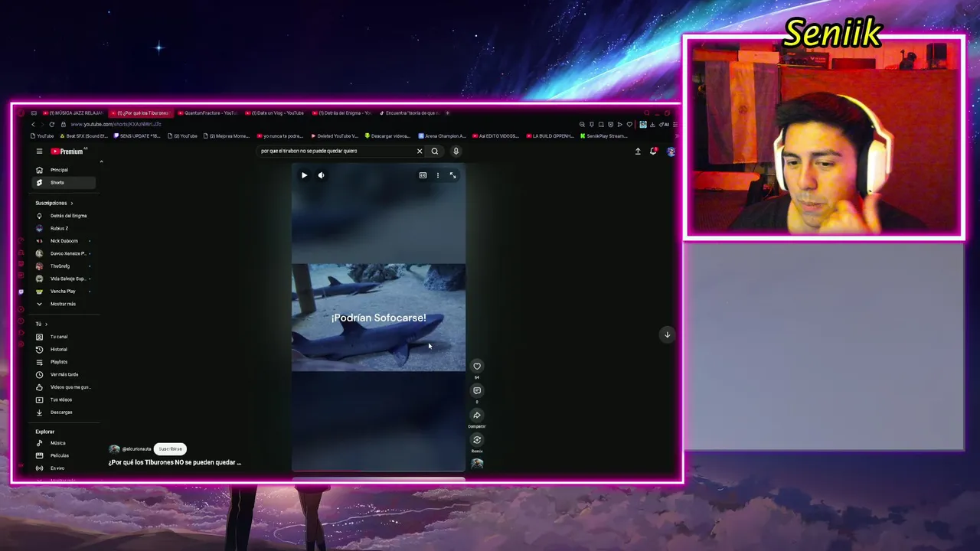Reload the current page

52,125
